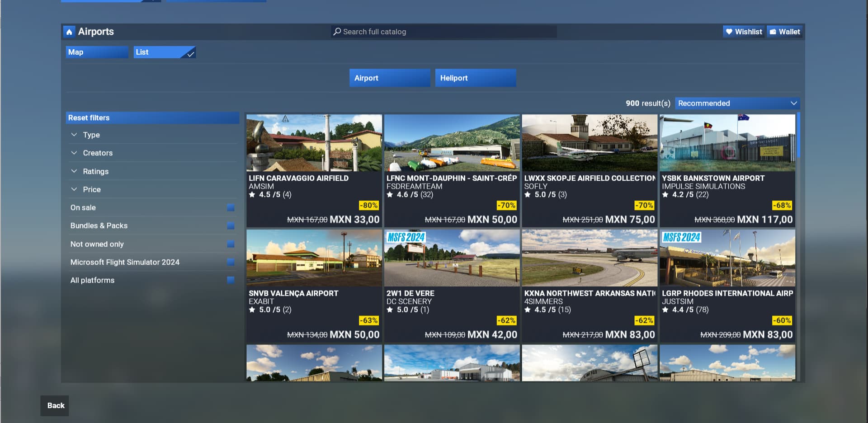Screen dimensions: 868x423
Task: Expand the Creators filter section
Action: pos(153,153)
